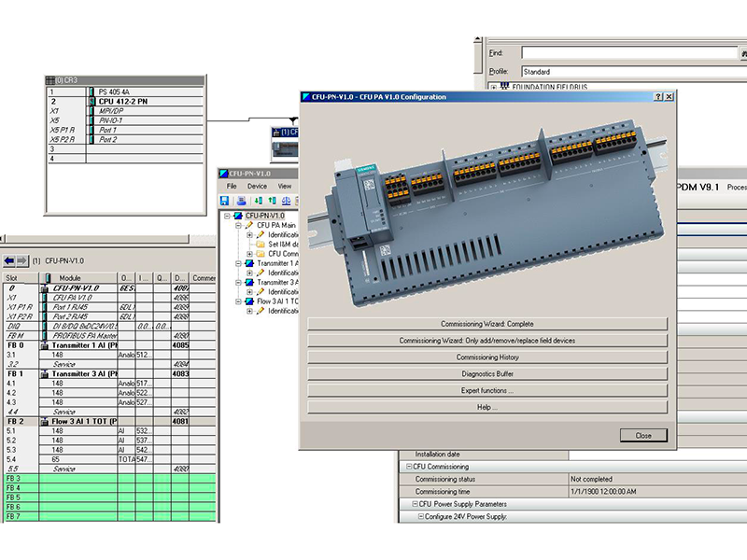Click Commissioning Wizard: Only add/remove/replace field devices
Screen dimensions: 747x560
[487, 341]
